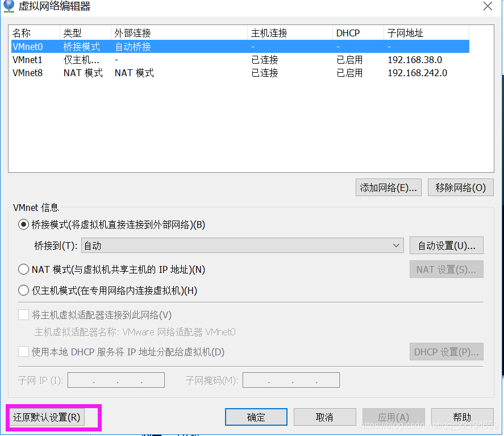504x436 pixels.
Task: Click the 取消 button
Action: point(324,417)
